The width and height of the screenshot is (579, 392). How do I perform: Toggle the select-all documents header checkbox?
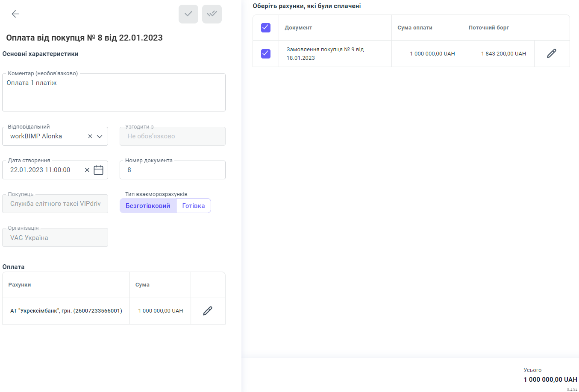[x=266, y=28]
